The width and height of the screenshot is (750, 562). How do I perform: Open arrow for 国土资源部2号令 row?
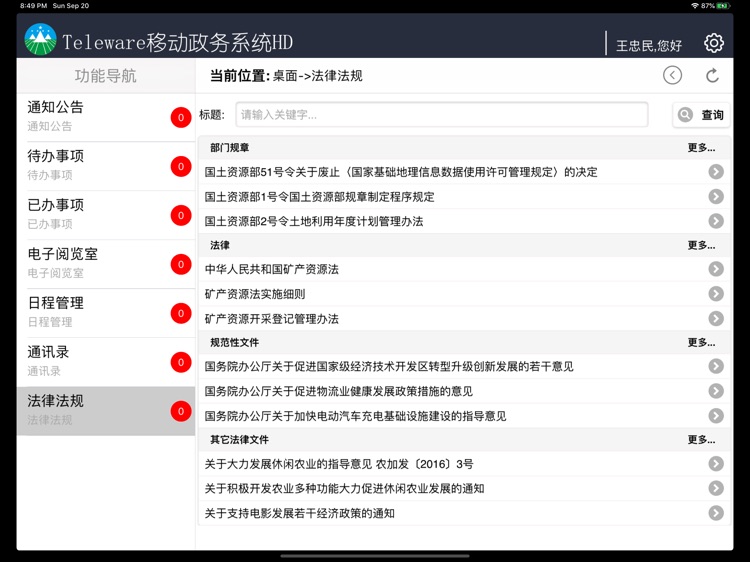(716, 220)
